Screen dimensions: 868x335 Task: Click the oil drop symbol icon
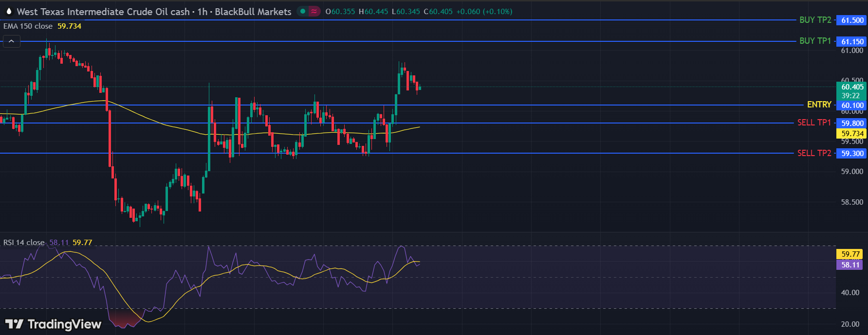coord(9,11)
